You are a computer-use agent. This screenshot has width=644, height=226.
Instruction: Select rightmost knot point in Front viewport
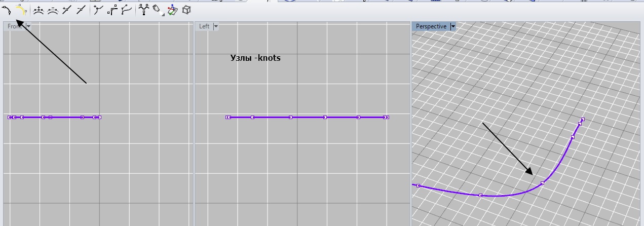click(99, 117)
